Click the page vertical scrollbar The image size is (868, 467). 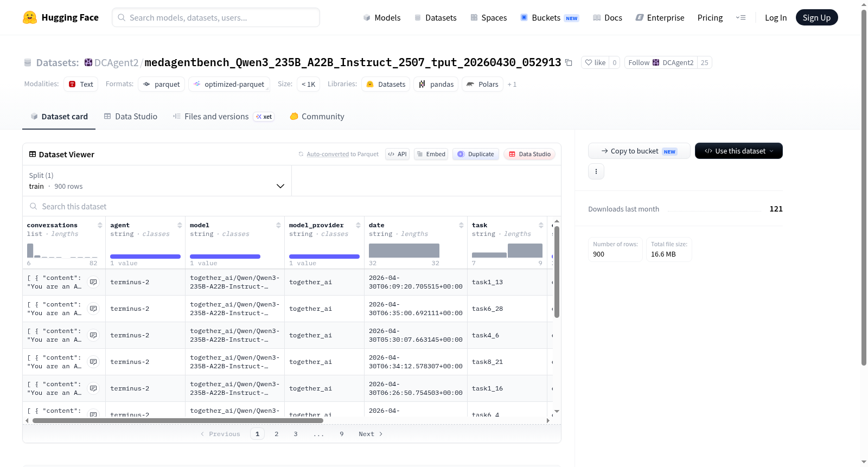[x=864, y=187]
